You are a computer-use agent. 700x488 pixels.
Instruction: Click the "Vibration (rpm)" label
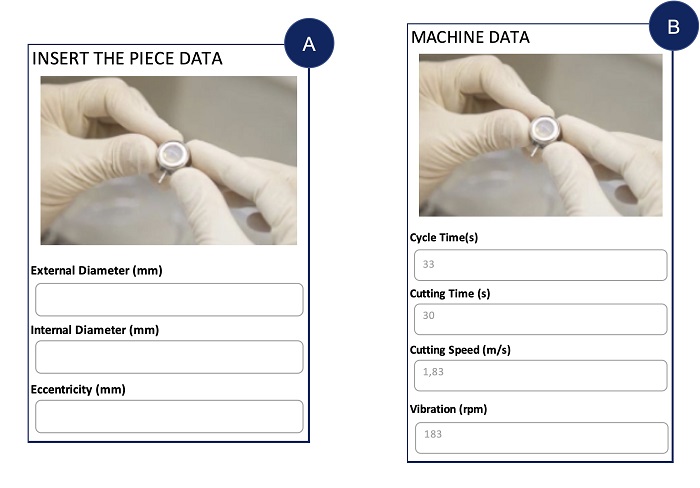(x=449, y=409)
